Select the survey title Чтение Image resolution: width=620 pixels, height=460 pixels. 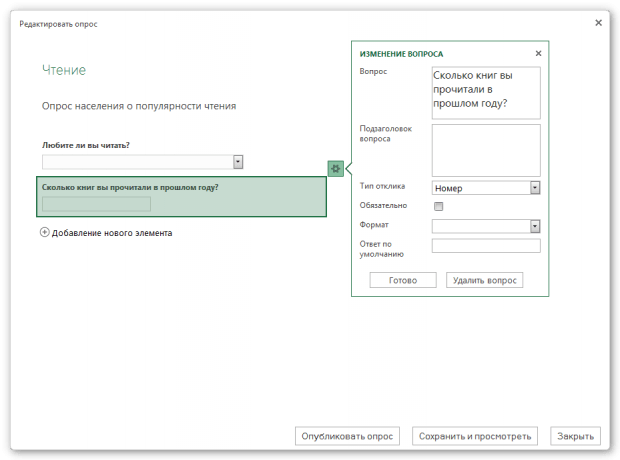[64, 70]
